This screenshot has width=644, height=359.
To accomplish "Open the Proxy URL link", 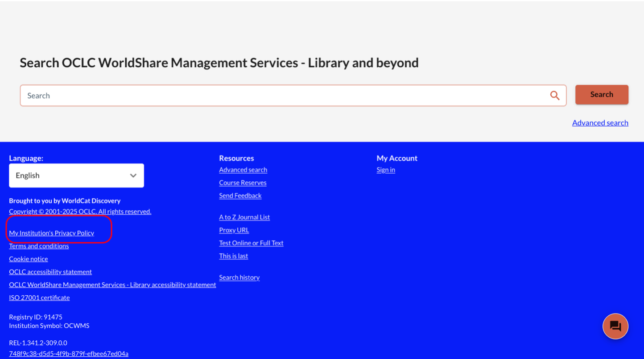I will click(x=234, y=230).
